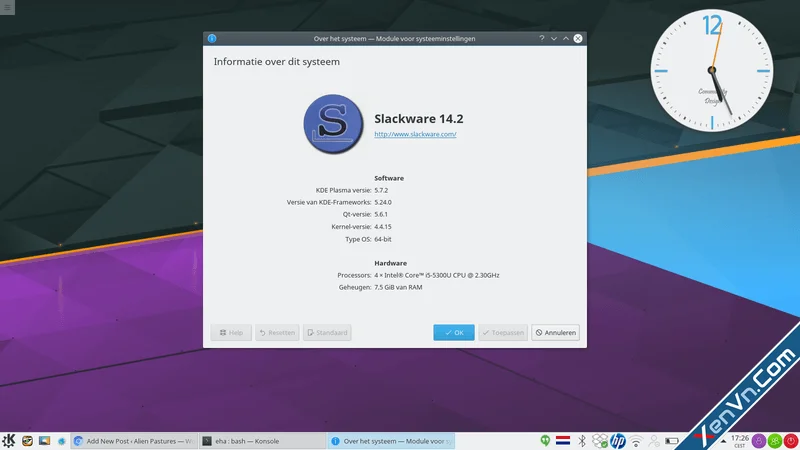Click the 17:26 digital clock in panel
This screenshot has height=450, width=800.
740,441
